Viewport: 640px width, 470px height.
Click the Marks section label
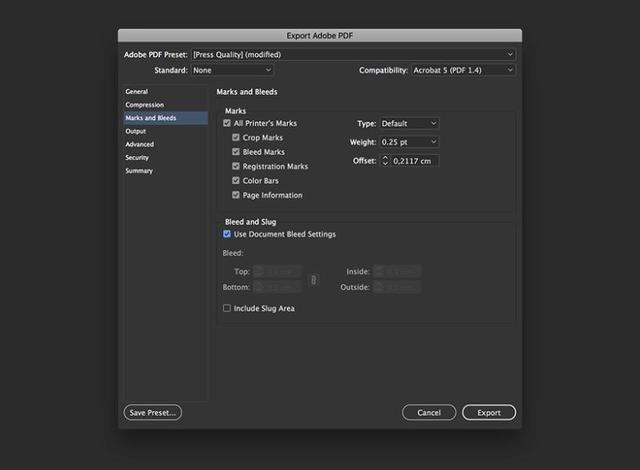(236, 111)
